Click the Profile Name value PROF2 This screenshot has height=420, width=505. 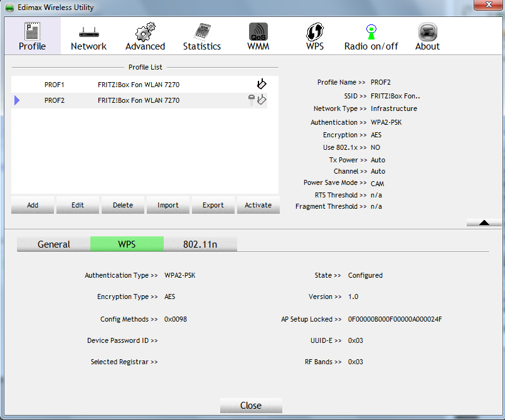[381, 82]
